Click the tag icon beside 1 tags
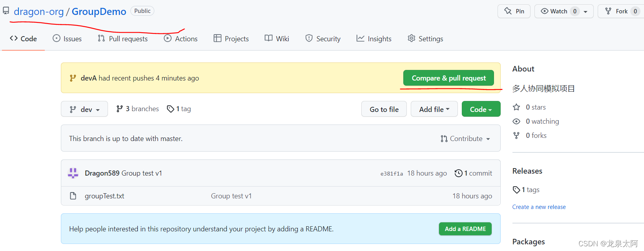The image size is (644, 251). (x=516, y=190)
